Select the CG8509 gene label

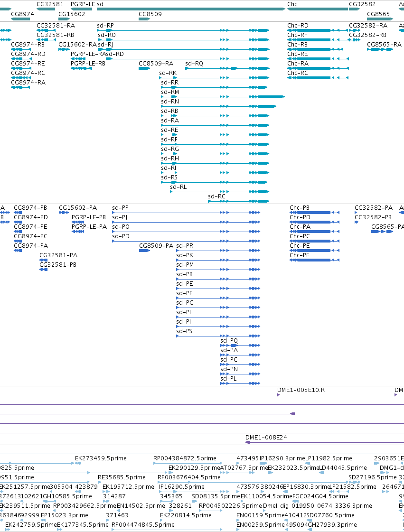pos(150,14)
